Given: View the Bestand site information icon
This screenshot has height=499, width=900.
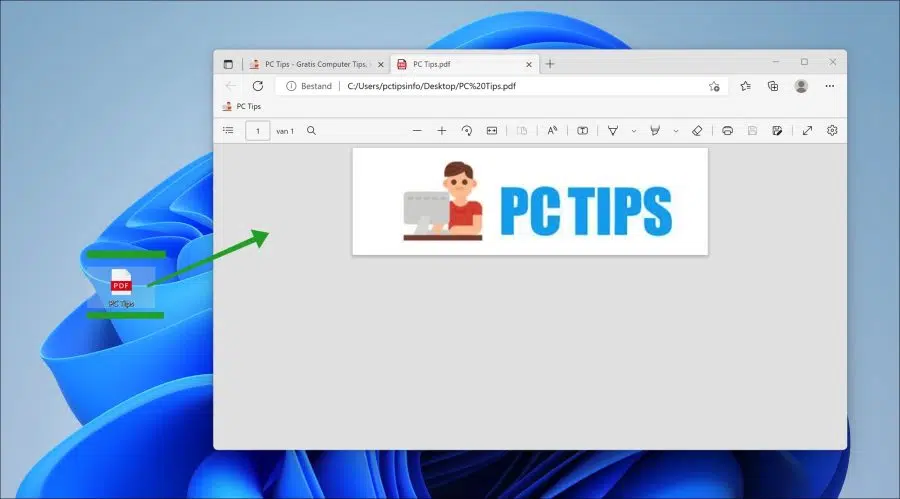Looking at the screenshot, I should tap(291, 86).
